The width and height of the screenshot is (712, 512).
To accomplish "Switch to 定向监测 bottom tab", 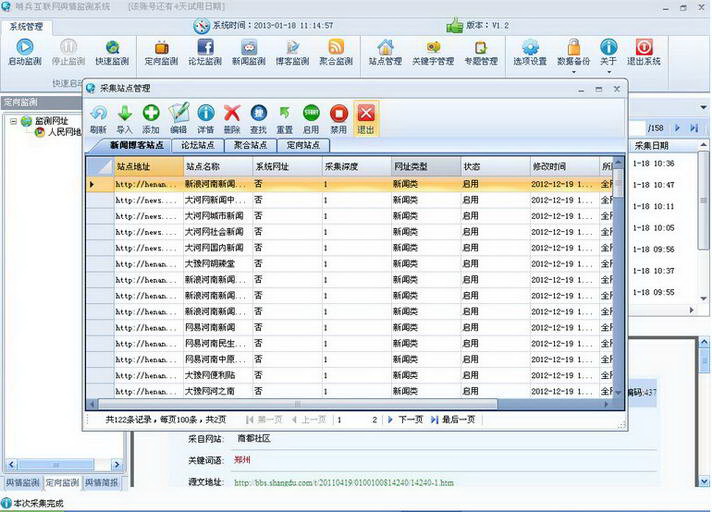I will pos(62,483).
